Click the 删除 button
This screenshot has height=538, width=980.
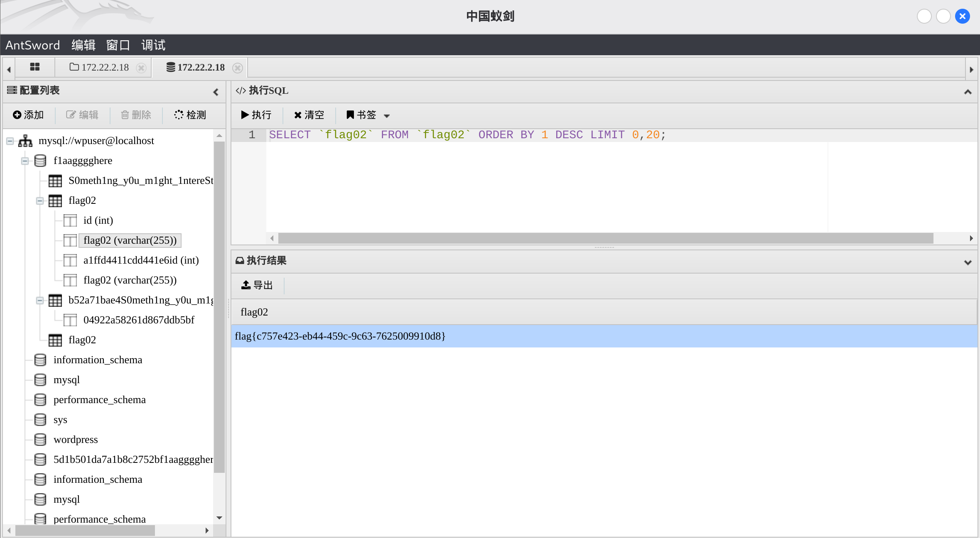tap(136, 115)
